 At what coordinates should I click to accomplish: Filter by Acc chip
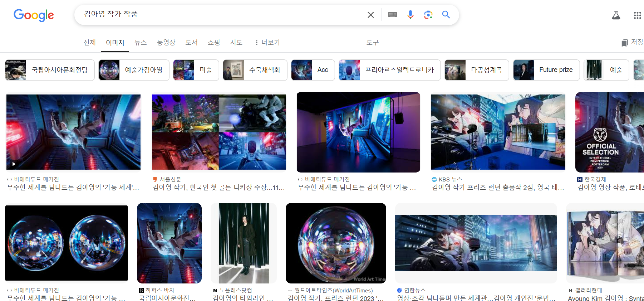pyautogui.click(x=313, y=70)
